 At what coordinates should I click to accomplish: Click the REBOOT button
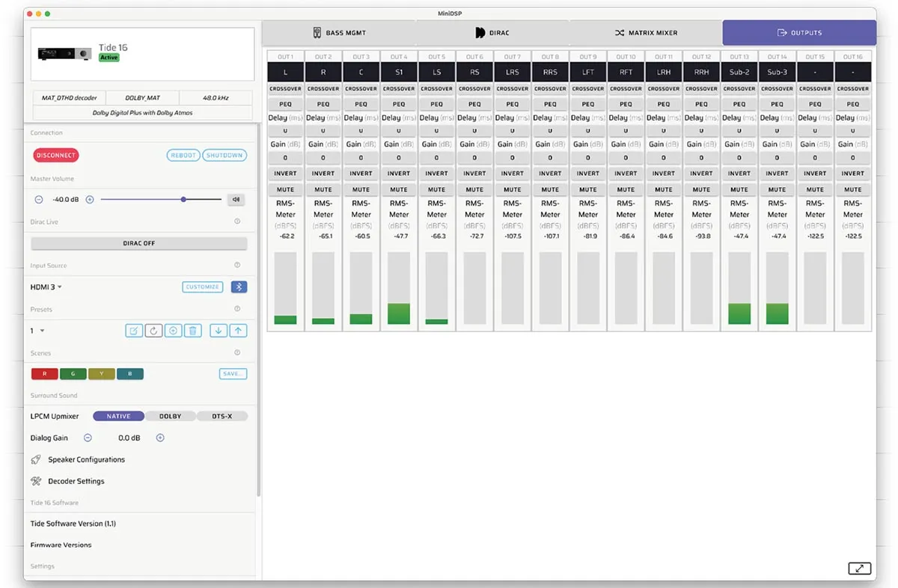[x=183, y=156]
